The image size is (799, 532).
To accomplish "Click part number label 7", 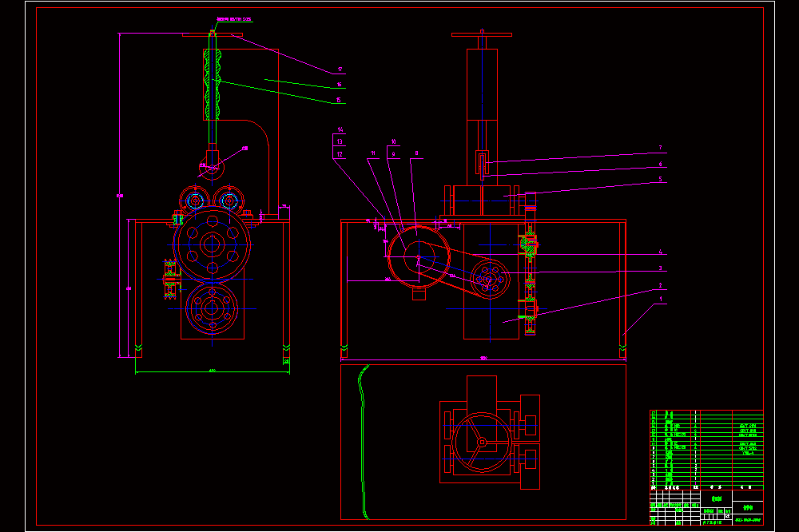I will (661, 147).
